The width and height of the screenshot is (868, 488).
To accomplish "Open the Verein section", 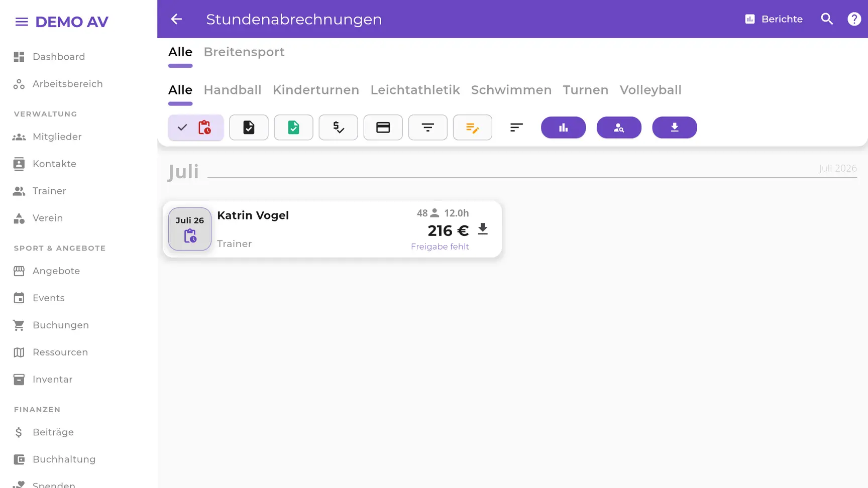I will [x=38, y=218].
